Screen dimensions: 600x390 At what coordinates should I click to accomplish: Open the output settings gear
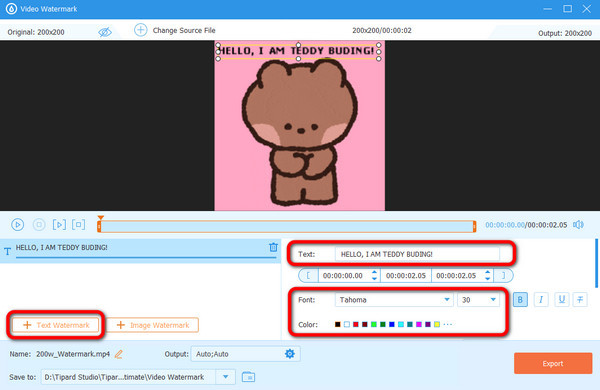290,354
